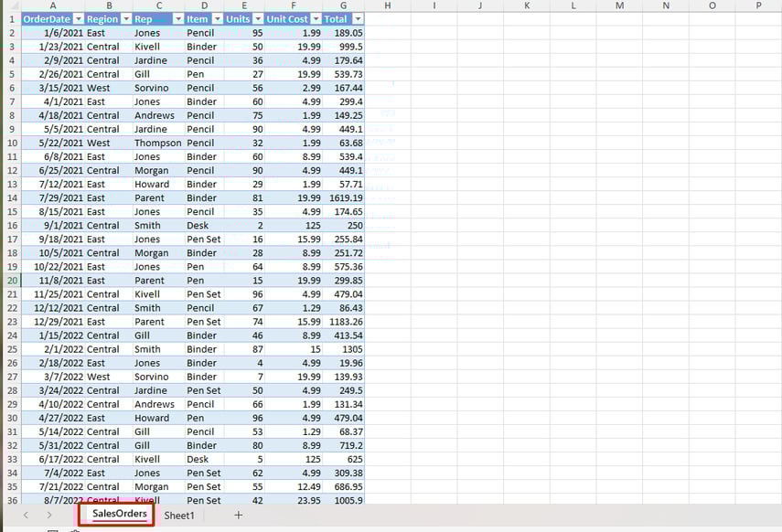
Task: Select the Thompson rep cell
Action: (158, 144)
